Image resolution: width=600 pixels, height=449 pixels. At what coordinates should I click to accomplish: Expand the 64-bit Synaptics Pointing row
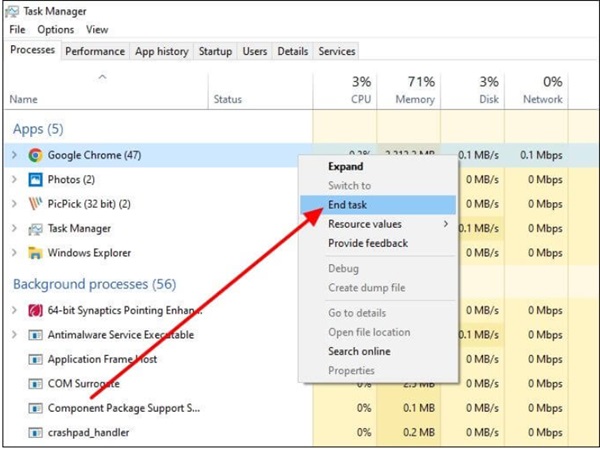point(14,310)
